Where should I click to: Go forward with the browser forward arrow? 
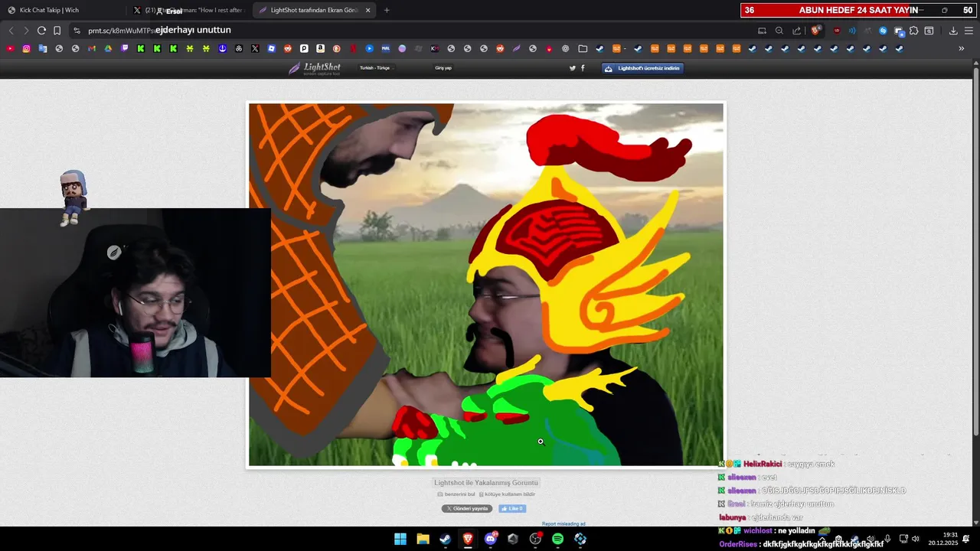[26, 31]
